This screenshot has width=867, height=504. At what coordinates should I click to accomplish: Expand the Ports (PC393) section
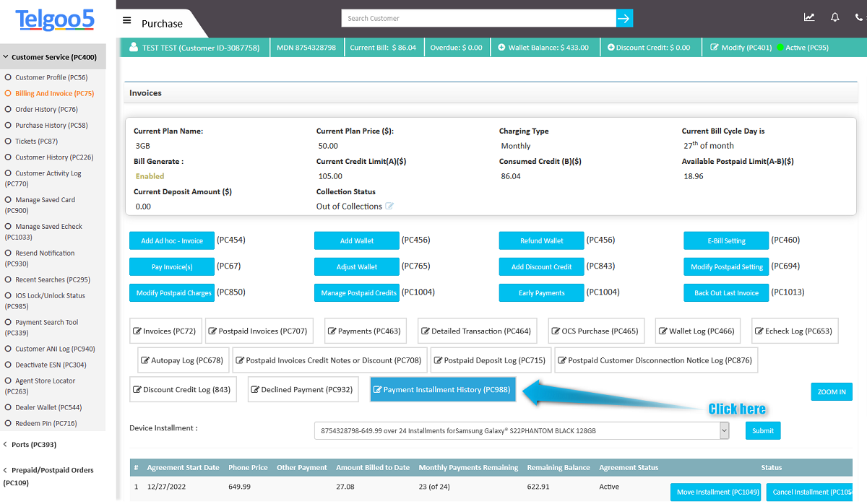pyautogui.click(x=33, y=444)
